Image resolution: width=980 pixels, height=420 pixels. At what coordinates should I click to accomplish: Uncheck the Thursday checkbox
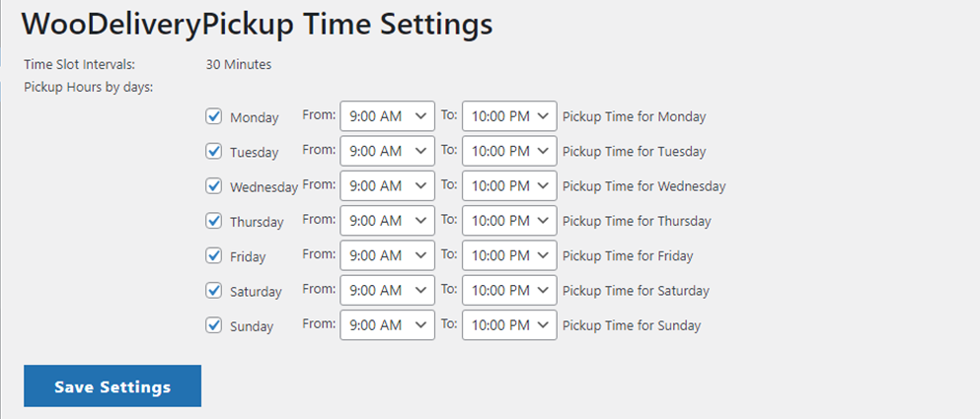pos(213,221)
